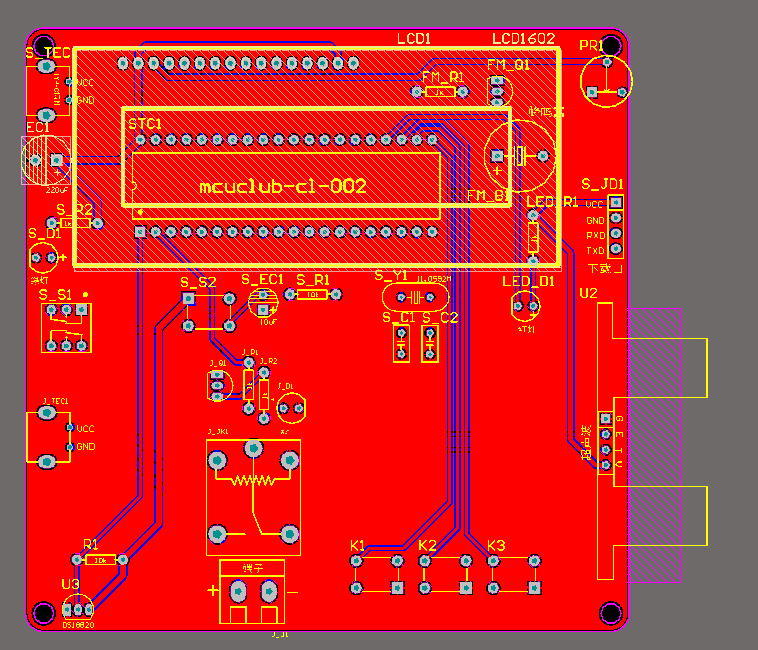Click the VCC label beside J_TEC1
Viewport: 758px width, 650px height.
pos(85,429)
